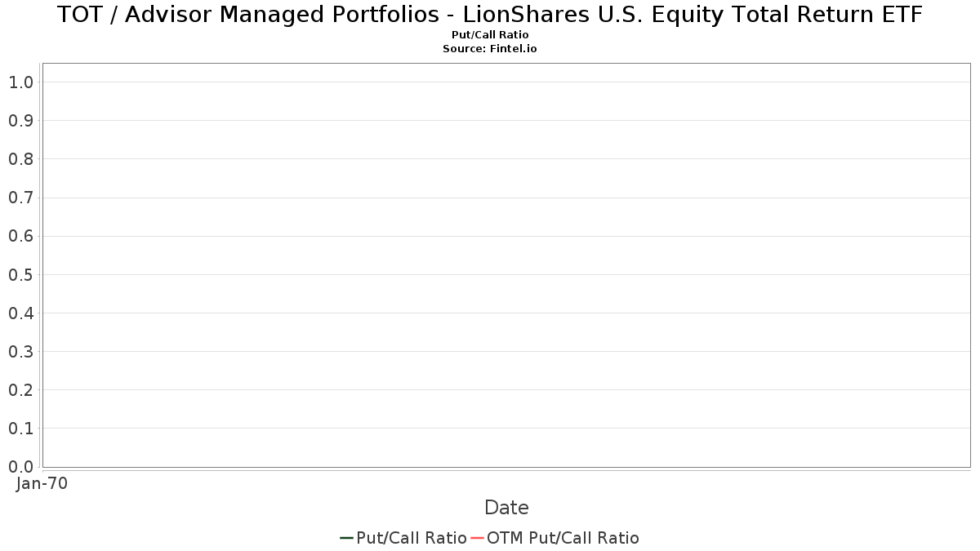
Task: Select the 0.8 y-axis tick label
Action: coord(20,159)
